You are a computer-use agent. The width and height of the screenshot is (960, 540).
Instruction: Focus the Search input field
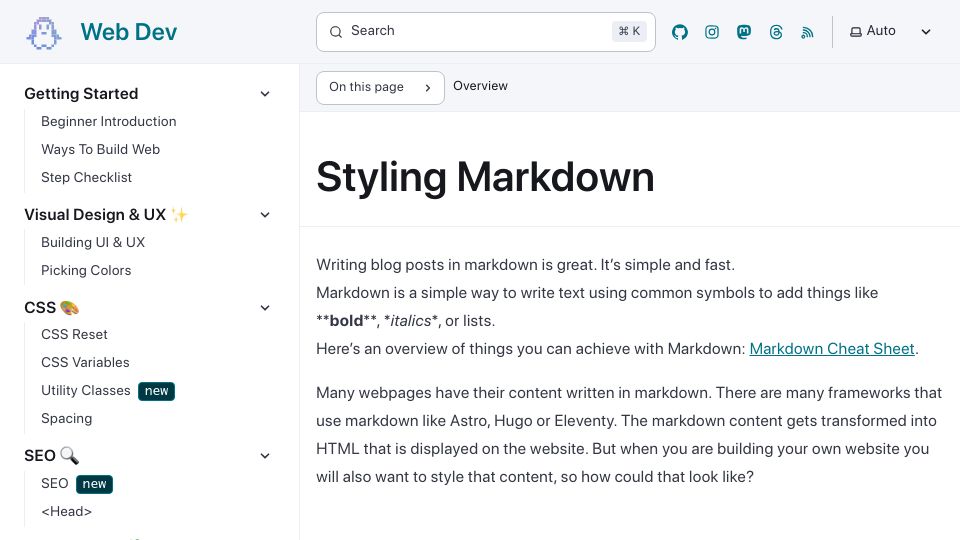click(x=486, y=32)
